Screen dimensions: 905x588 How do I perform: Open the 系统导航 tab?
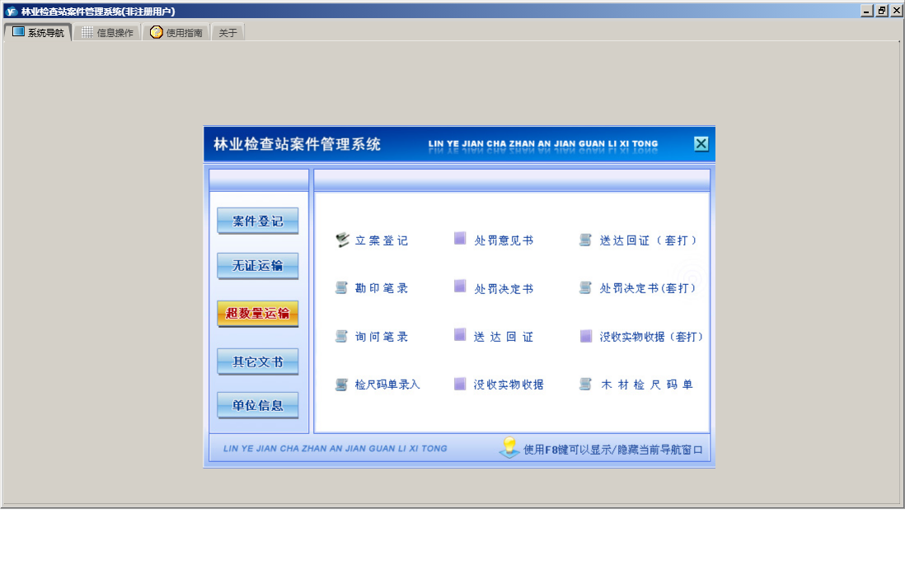pyautogui.click(x=38, y=32)
